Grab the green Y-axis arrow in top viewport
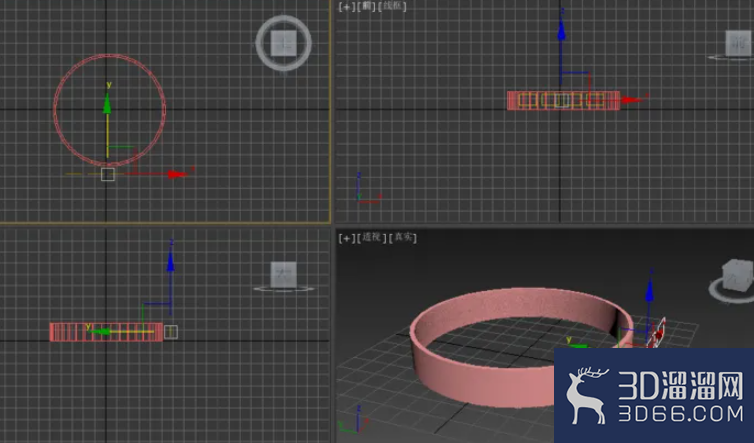 click(x=107, y=103)
